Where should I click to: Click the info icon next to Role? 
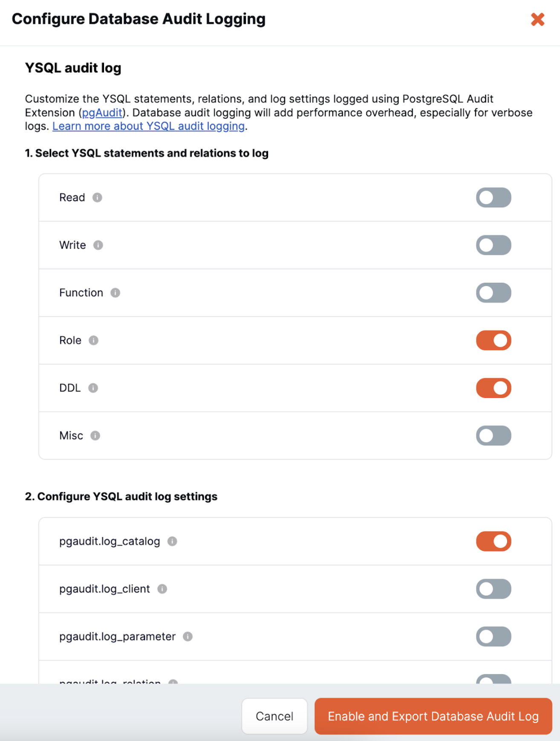(94, 340)
